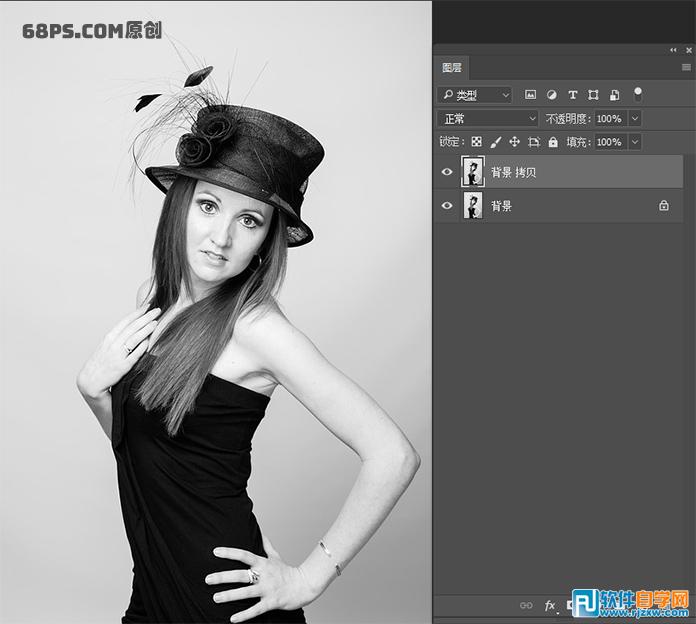Toggle the layer filtering on/off switch
696x624 pixels.
pos(638,94)
